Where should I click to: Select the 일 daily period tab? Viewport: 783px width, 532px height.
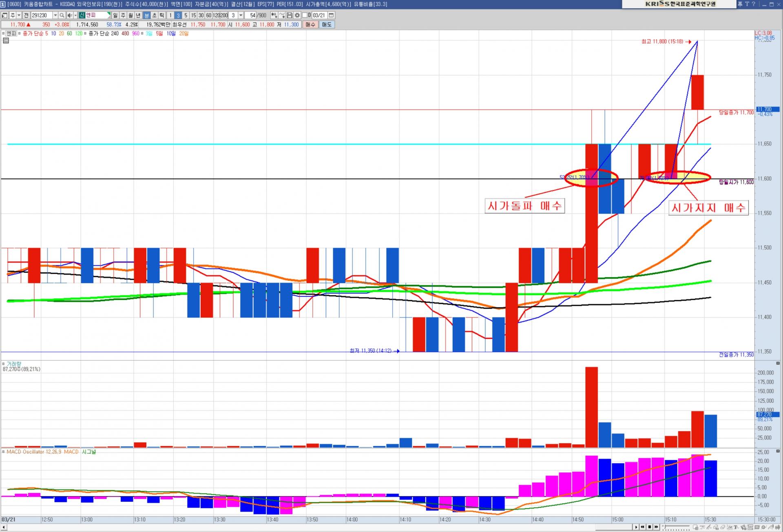click(115, 15)
